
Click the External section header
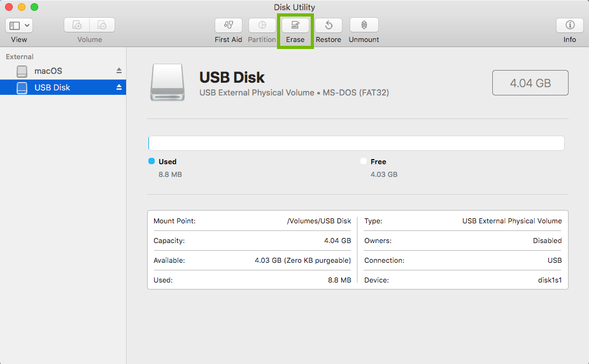click(20, 57)
